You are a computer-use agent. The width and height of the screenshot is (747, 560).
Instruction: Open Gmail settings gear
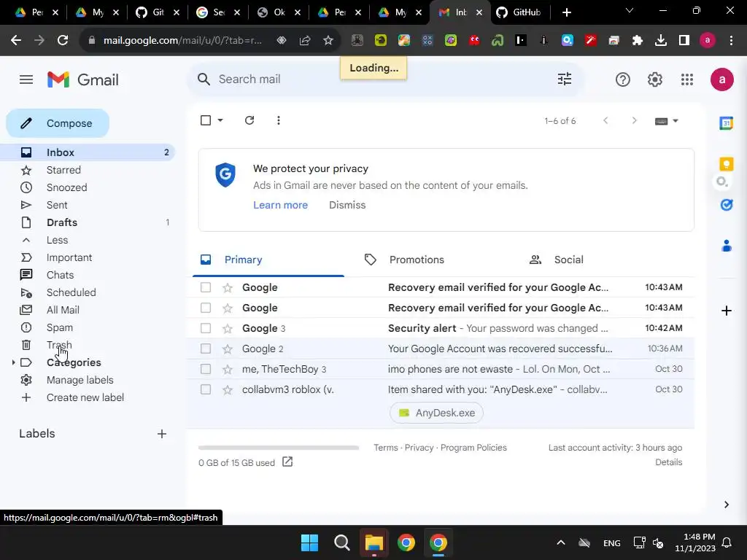coord(654,79)
